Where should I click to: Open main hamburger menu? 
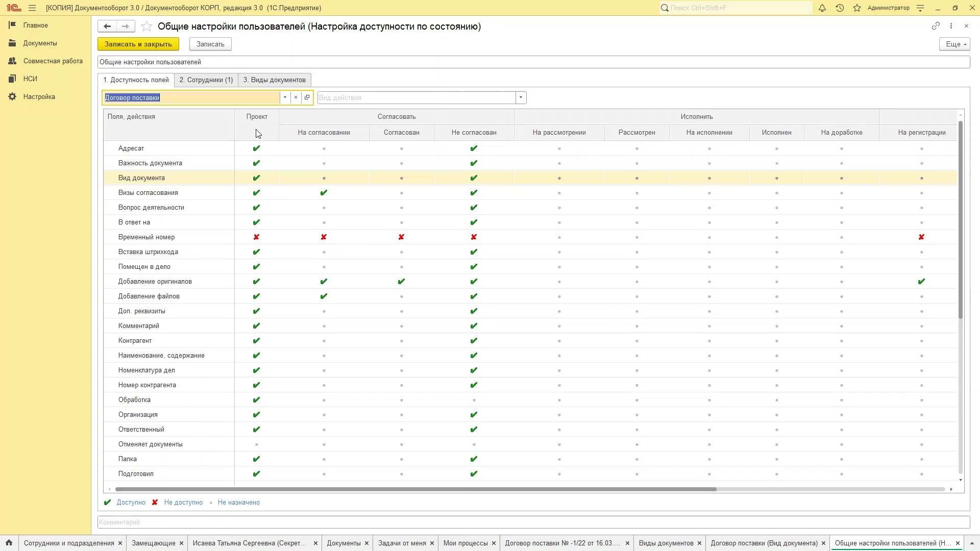[32, 8]
